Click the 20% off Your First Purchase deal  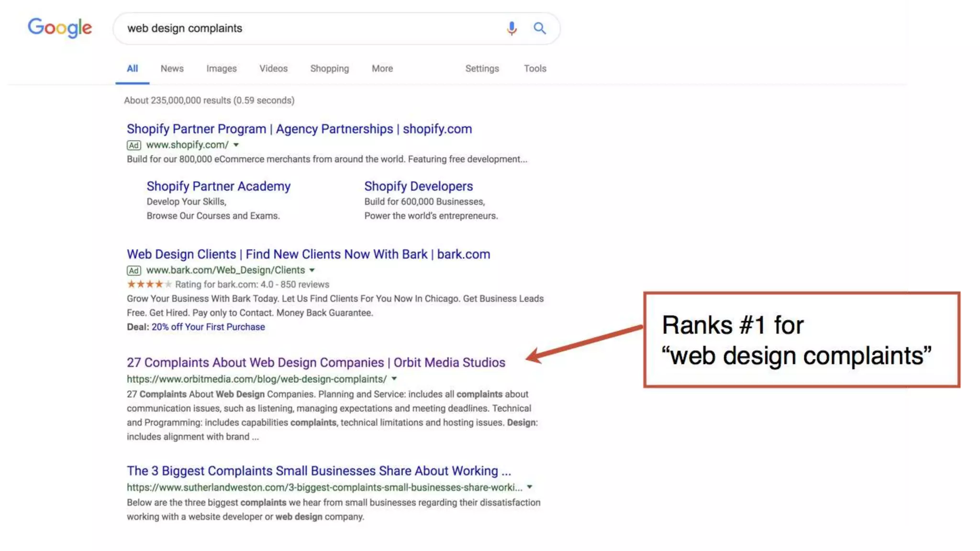[x=208, y=327]
